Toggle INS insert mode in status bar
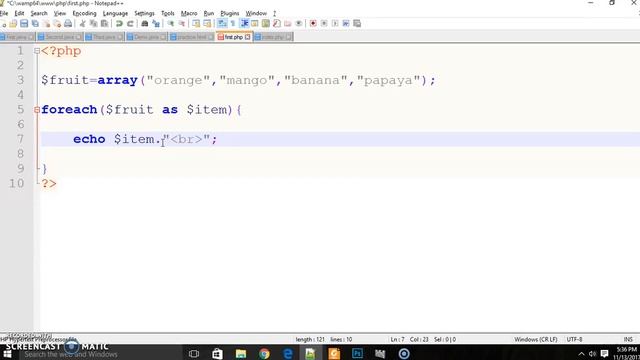 click(x=628, y=339)
